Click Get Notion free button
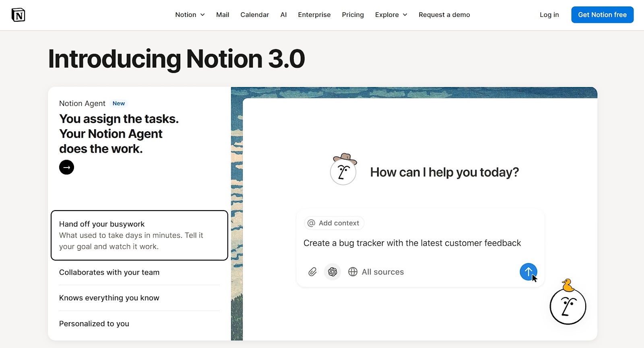The height and width of the screenshot is (348, 644). [x=603, y=15]
